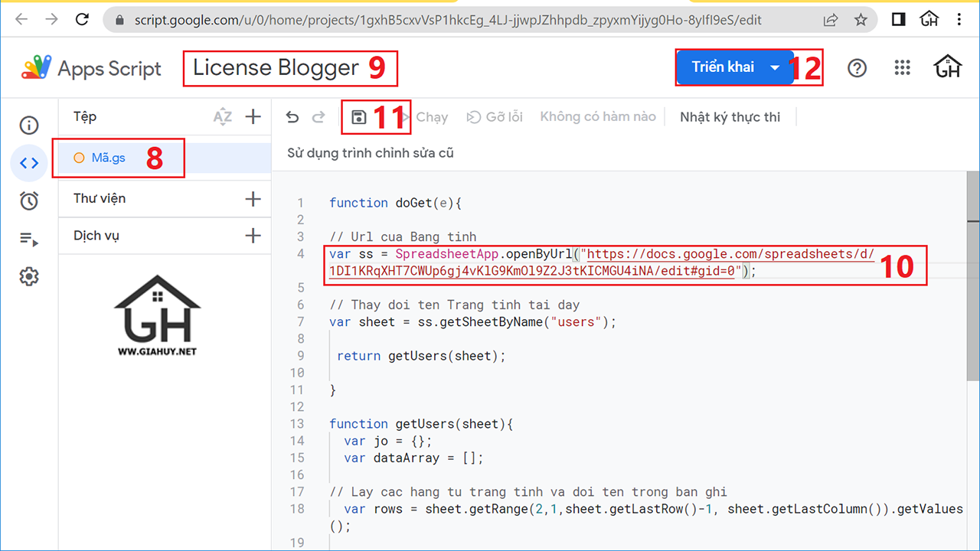This screenshot has width=980, height=551.
Task: Click the Dịch vụ section label
Action: click(x=96, y=236)
